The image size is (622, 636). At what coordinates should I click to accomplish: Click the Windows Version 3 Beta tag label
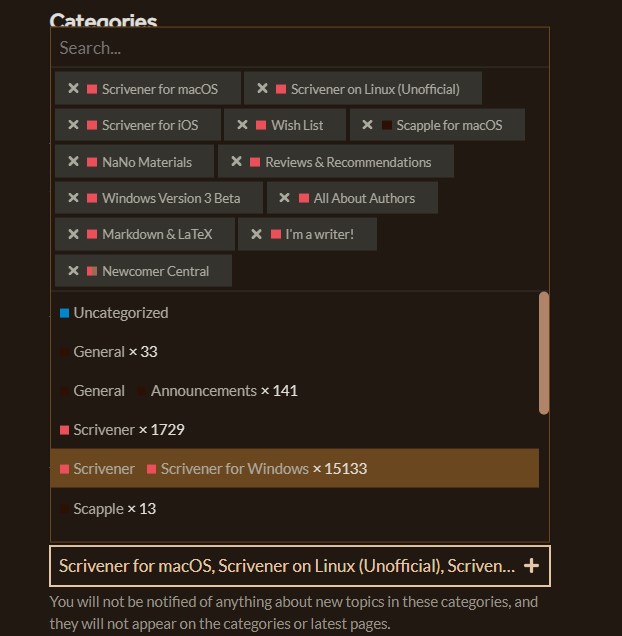[x=171, y=198]
